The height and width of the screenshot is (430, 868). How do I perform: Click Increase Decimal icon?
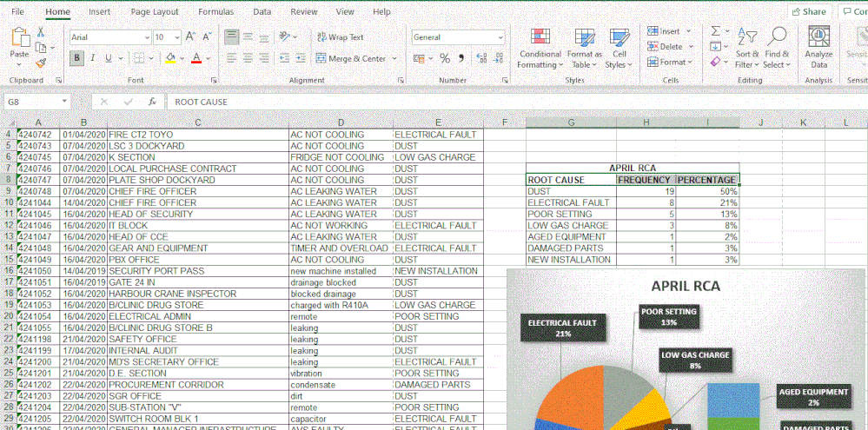481,58
